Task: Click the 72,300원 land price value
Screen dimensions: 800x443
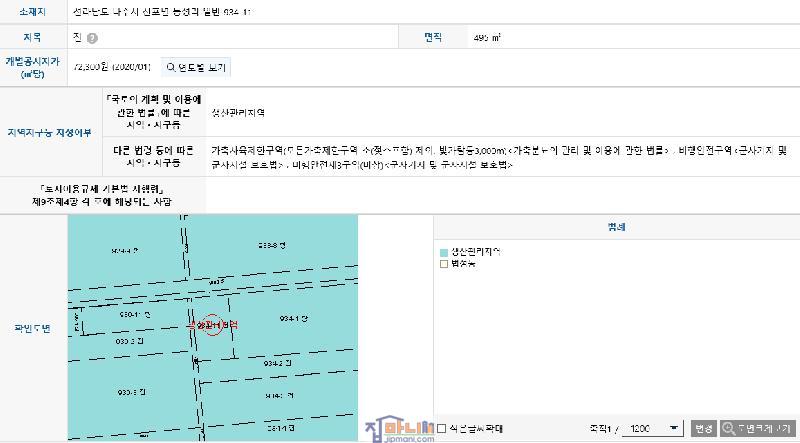Action: [112, 67]
